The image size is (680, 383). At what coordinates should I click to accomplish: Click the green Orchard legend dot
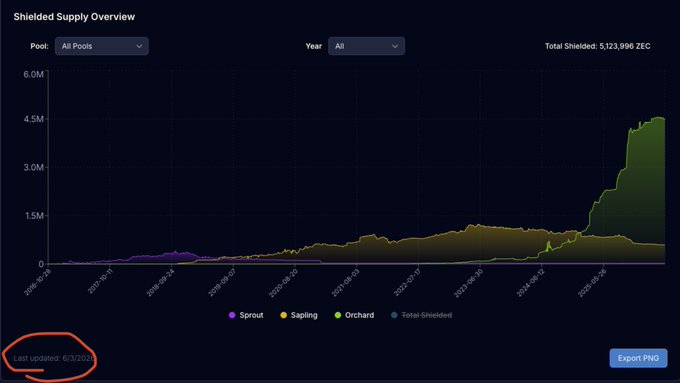tap(338, 315)
